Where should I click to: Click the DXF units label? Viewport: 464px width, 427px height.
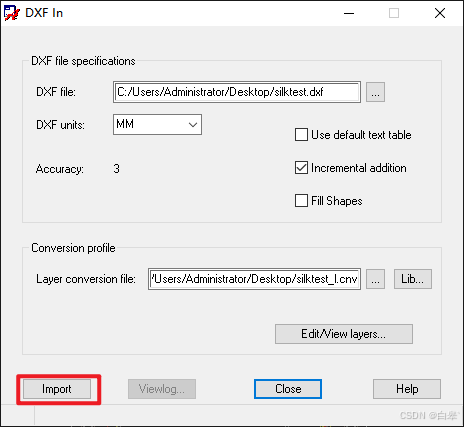click(x=60, y=125)
